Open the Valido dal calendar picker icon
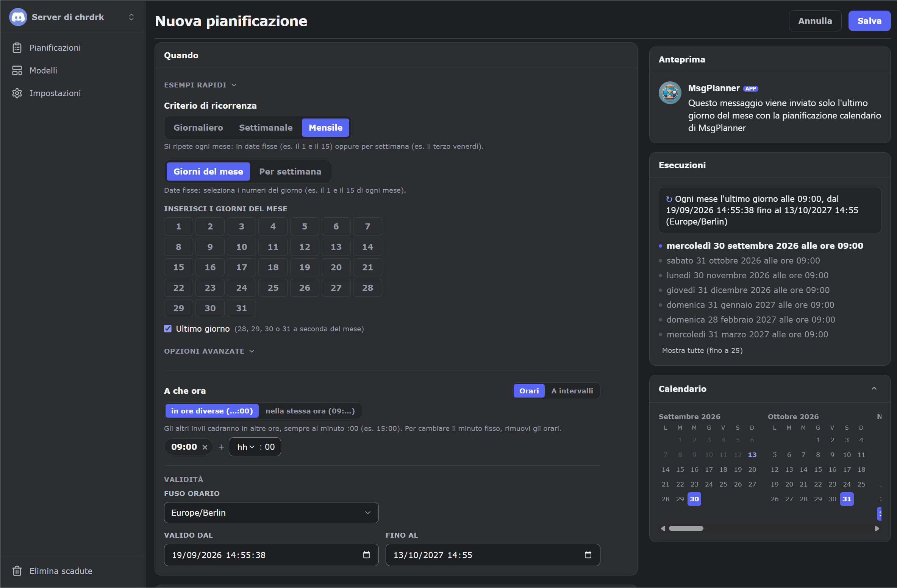Screen dimensions: 897x588 (366, 555)
